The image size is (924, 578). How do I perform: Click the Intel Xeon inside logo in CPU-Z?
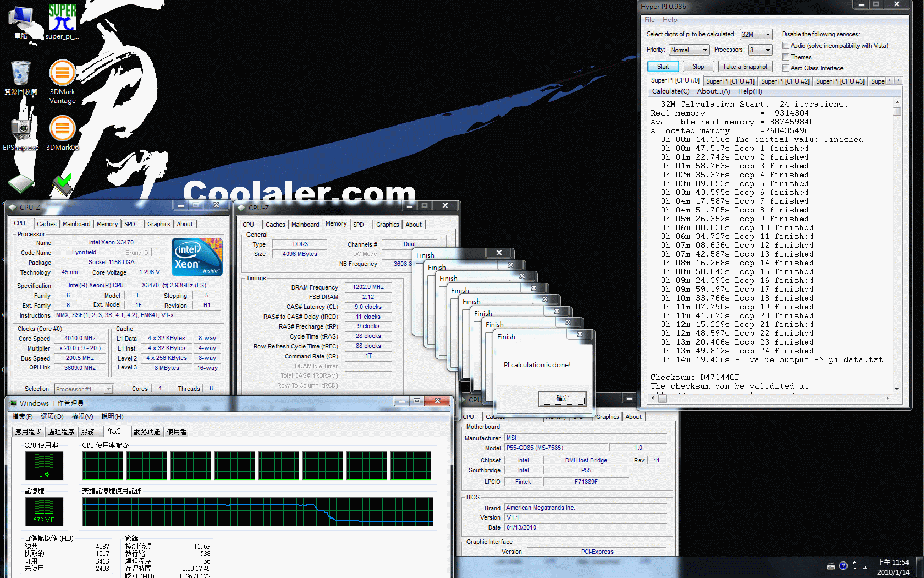pos(197,257)
